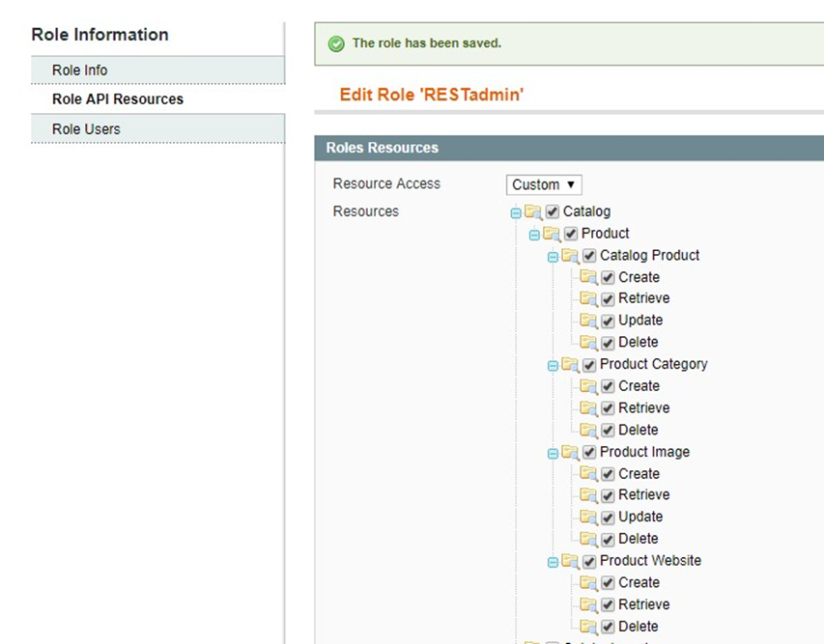Click the Product Website tree label
The image size is (824, 644).
[x=650, y=561]
